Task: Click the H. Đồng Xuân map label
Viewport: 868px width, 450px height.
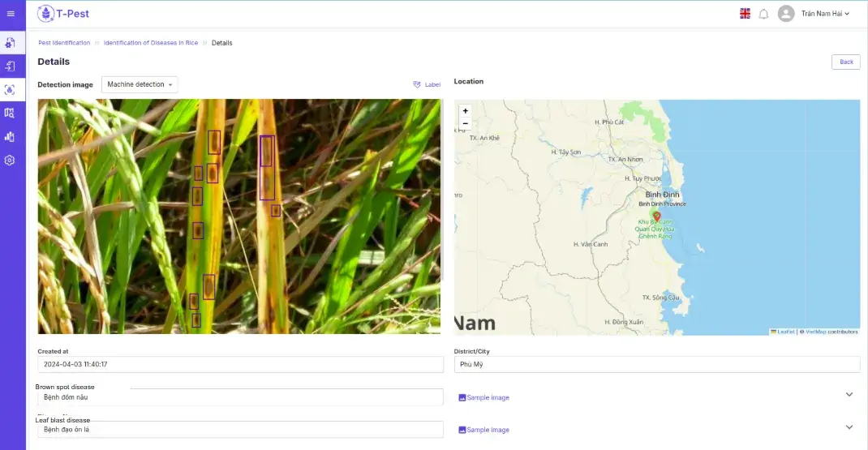Action: [624, 322]
